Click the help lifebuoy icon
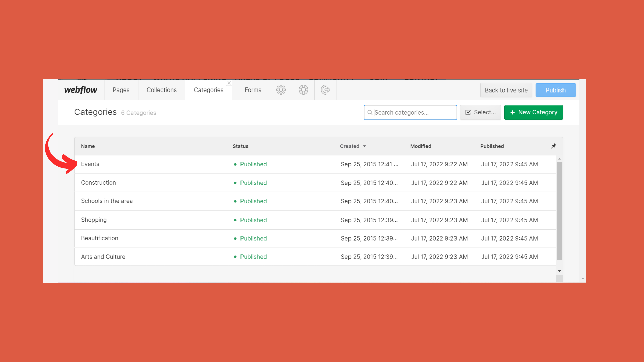Screen dimensions: 644x362 coord(303,90)
